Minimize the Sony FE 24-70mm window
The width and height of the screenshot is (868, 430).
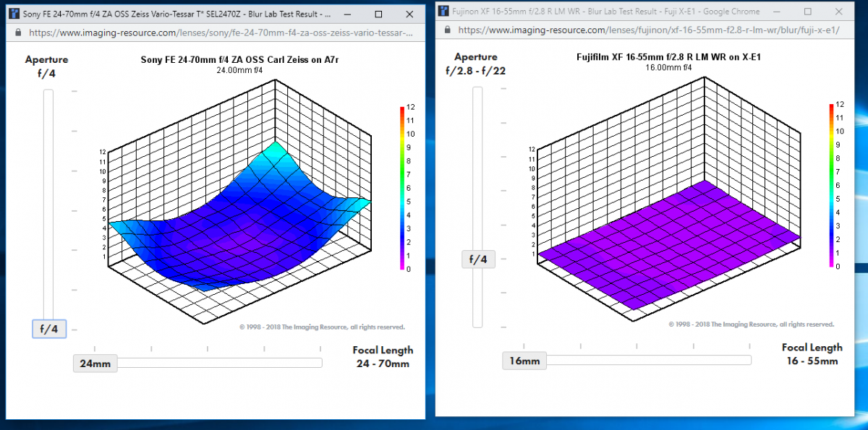click(346, 14)
